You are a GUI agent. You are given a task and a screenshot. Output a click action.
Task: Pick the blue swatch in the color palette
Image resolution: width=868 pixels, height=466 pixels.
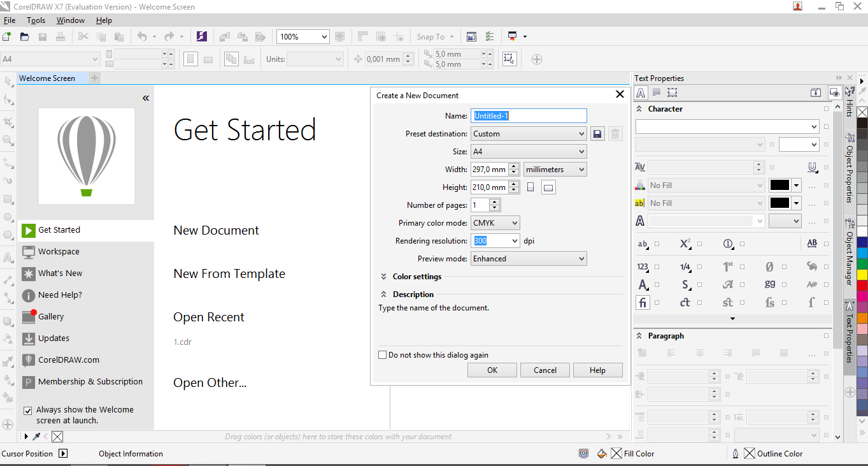(862, 242)
